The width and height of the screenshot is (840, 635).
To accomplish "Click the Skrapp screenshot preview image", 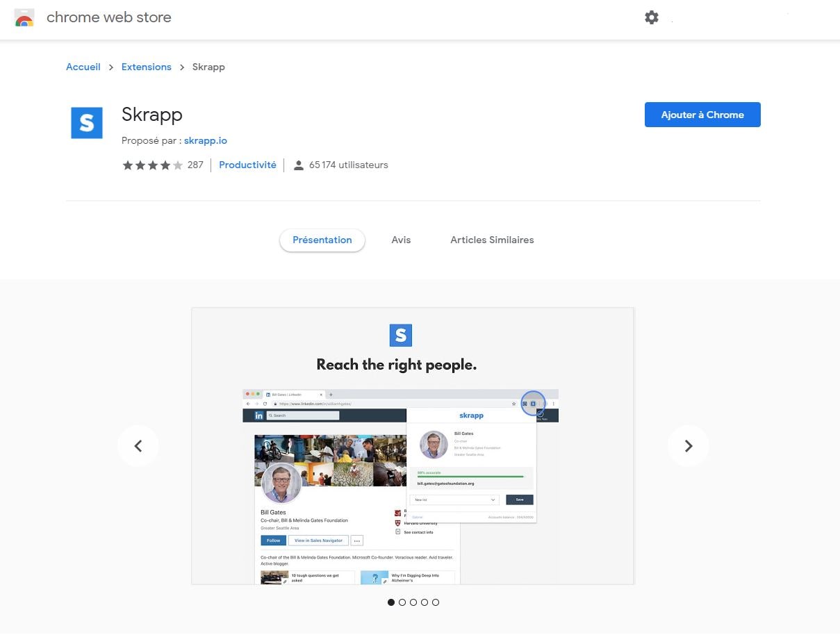I will tap(413, 446).
